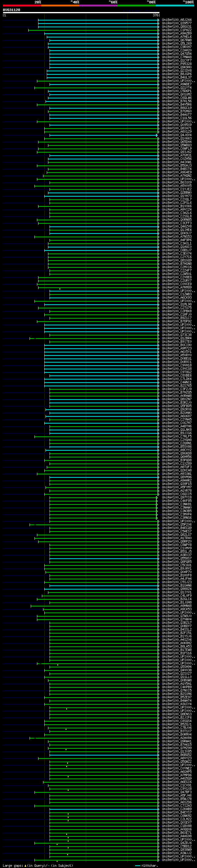Click the alignment bar for UniRef100_C7RLF5
The height and width of the screenshot is (868, 197).
(x=97, y=437)
